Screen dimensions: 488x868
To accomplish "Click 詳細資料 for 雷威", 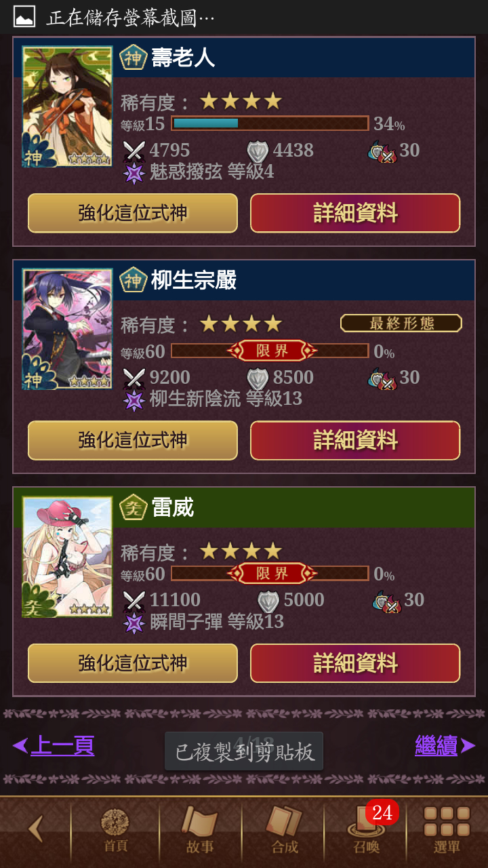I will [355, 663].
